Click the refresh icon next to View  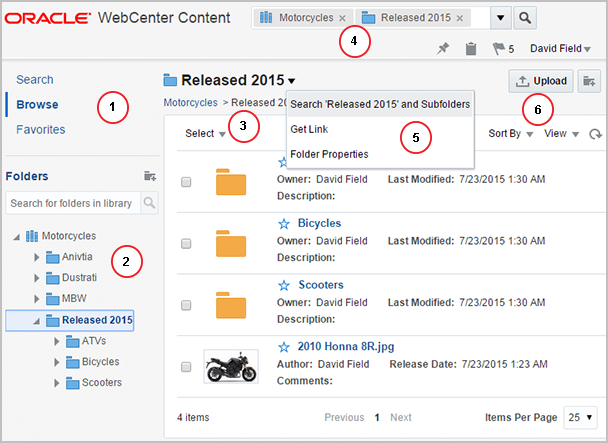(x=595, y=134)
